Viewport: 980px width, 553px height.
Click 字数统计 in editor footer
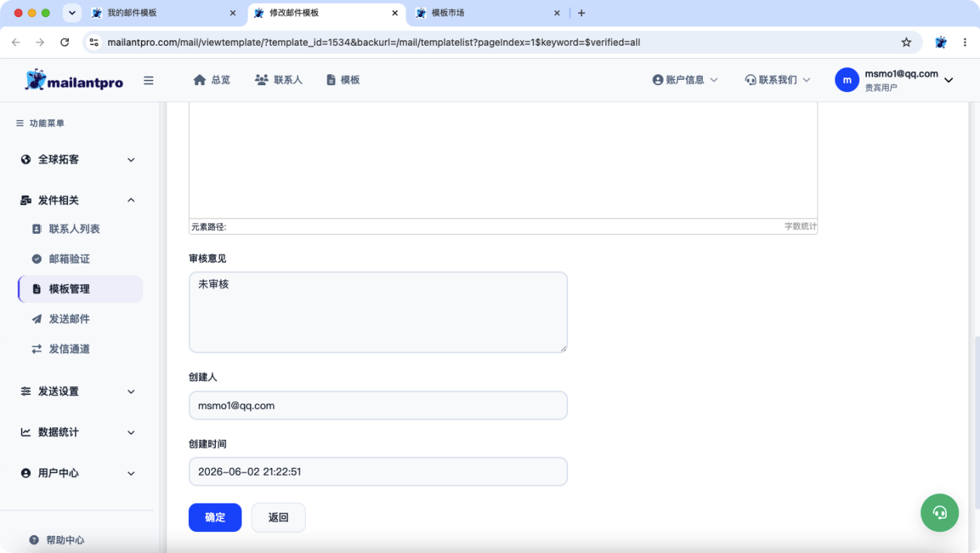(x=800, y=227)
